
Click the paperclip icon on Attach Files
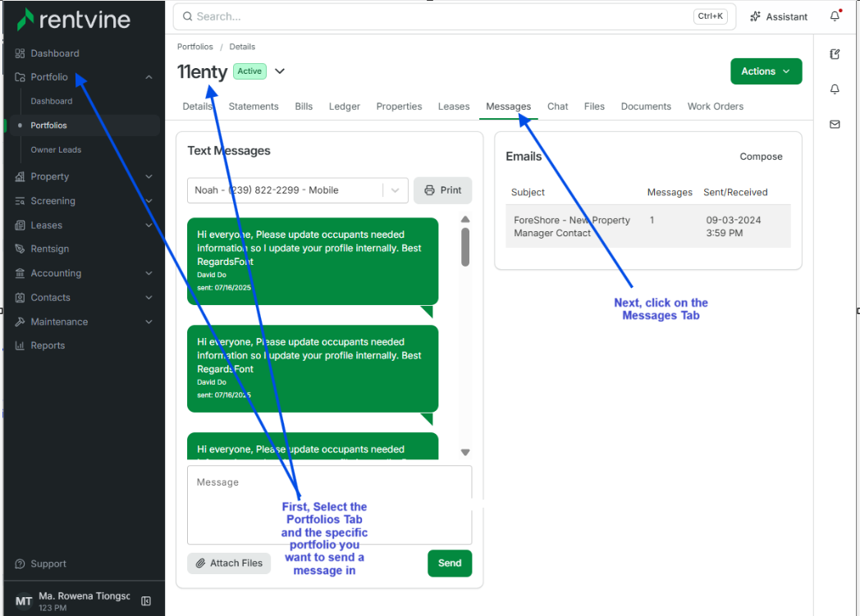click(x=201, y=564)
